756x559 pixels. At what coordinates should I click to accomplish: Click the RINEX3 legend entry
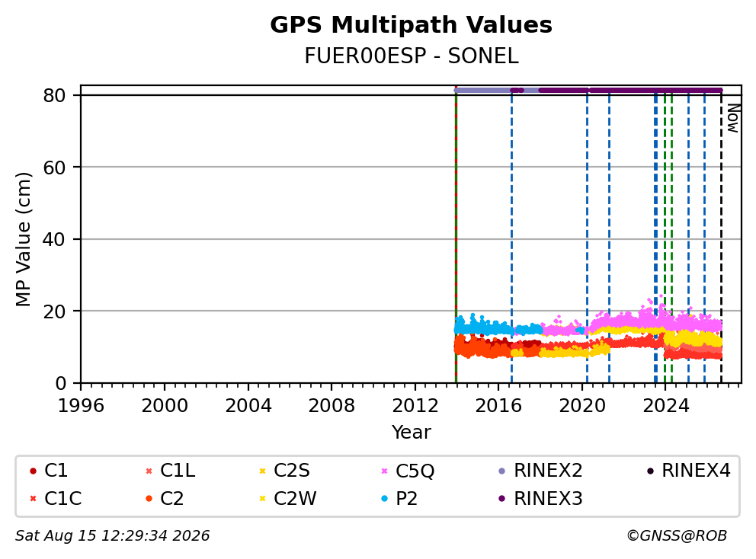(540, 499)
